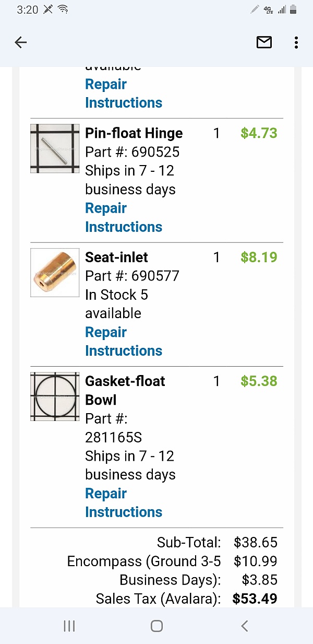The height and width of the screenshot is (644, 313).
Task: Tap the $53.49 order total
Action: [255, 599]
